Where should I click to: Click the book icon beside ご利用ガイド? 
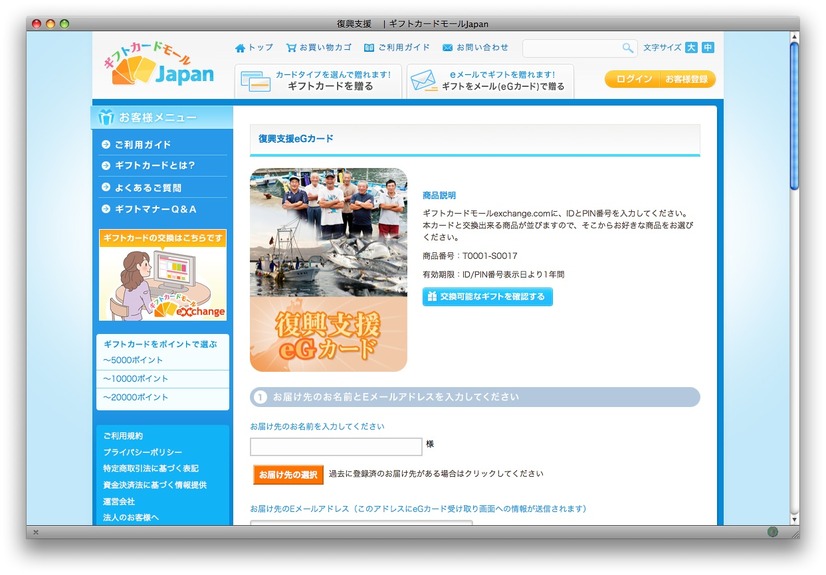coord(369,48)
